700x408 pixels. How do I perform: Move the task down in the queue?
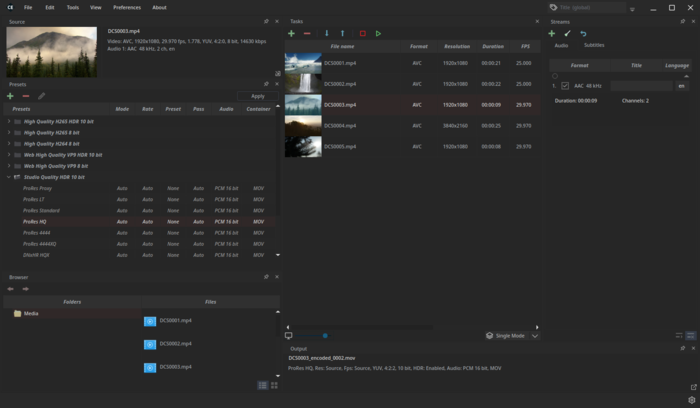coord(326,34)
